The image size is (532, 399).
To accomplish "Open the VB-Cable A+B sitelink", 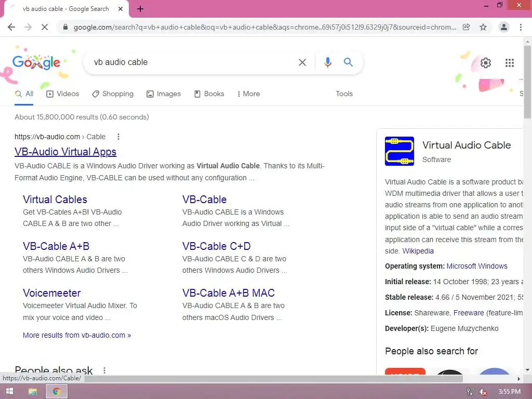I will [56, 246].
